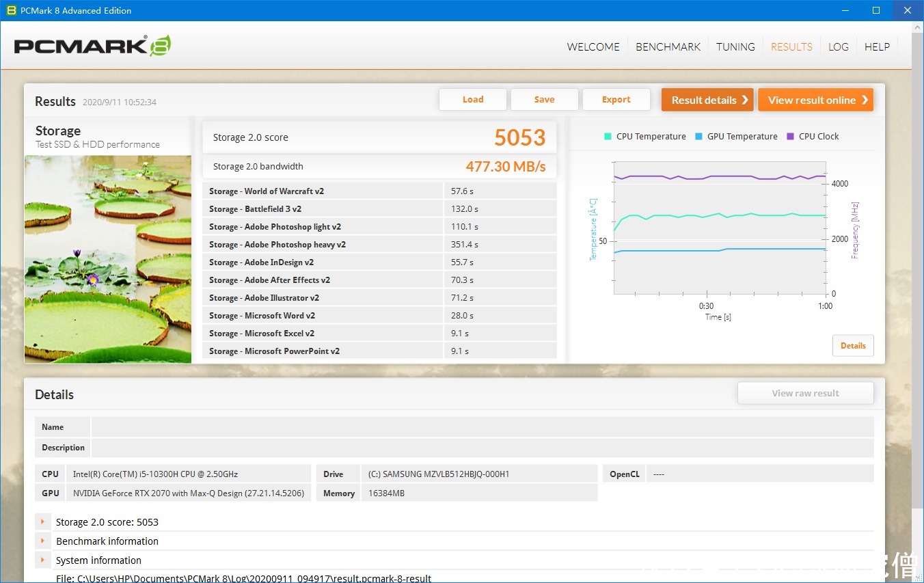The width and height of the screenshot is (924, 583).
Task: Click the arrow on View result online
Action: 865,100
